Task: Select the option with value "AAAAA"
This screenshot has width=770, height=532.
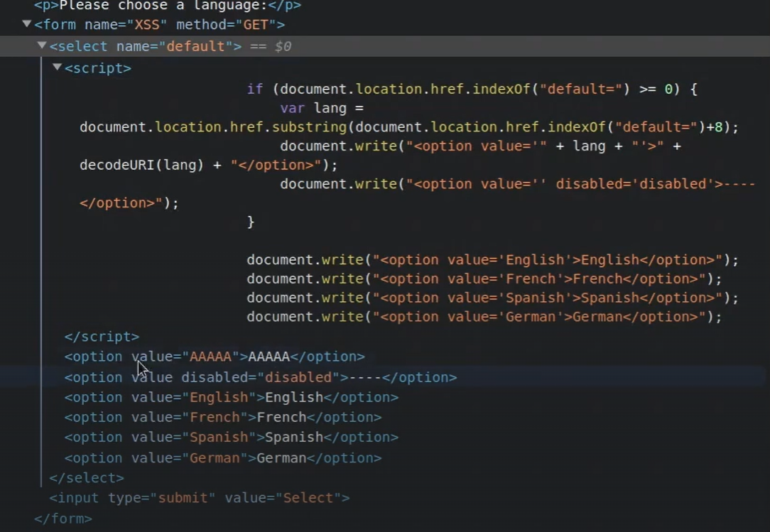Action: click(x=213, y=356)
